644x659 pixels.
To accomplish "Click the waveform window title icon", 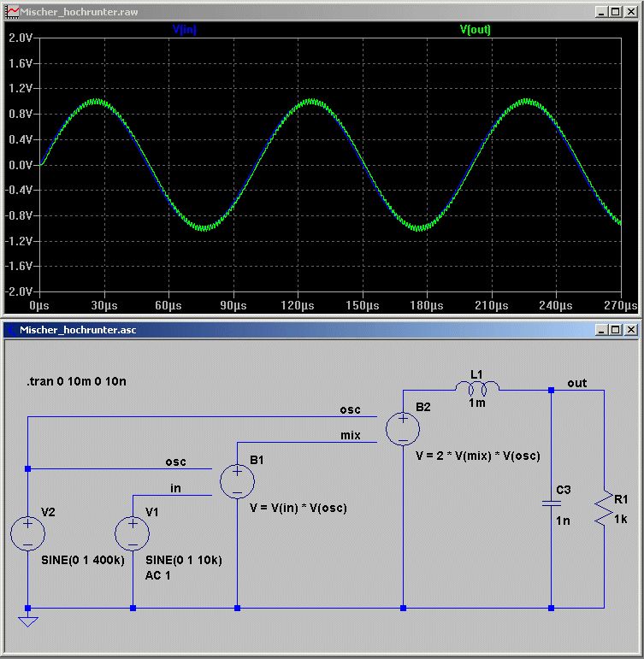I will (x=13, y=12).
